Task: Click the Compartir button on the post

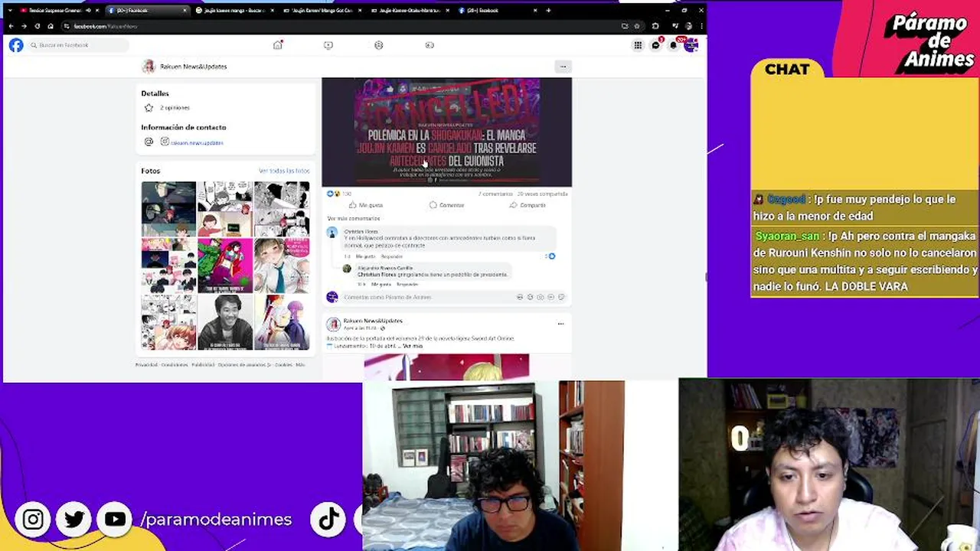Action: pyautogui.click(x=528, y=205)
